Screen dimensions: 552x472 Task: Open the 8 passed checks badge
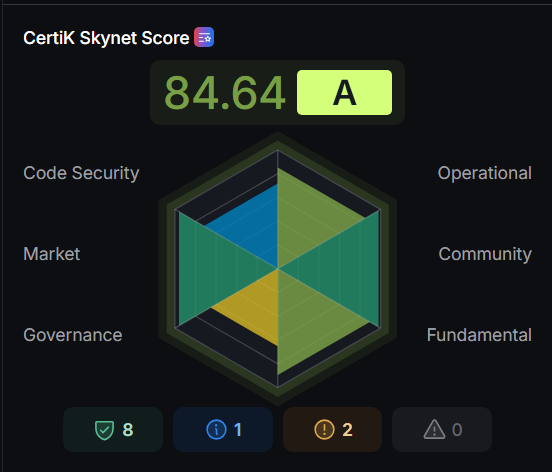(113, 429)
